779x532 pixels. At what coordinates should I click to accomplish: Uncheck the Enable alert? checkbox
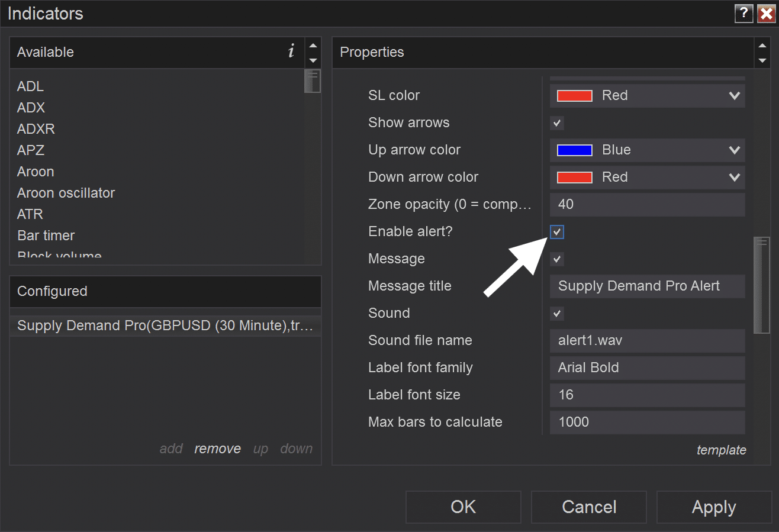point(556,232)
